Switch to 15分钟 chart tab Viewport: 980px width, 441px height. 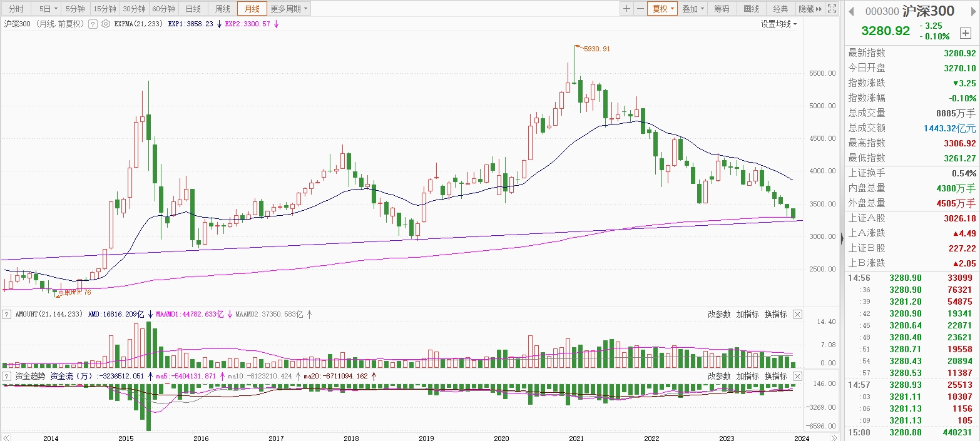pos(105,9)
